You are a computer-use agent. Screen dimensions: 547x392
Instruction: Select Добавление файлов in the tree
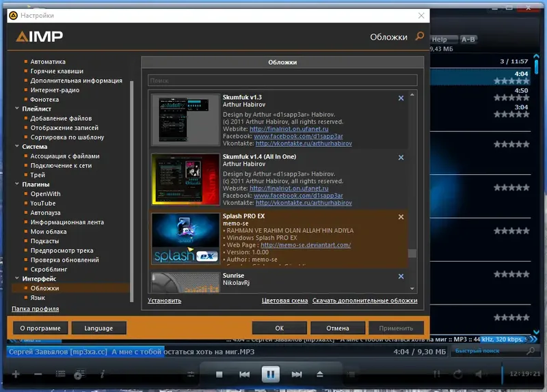tap(61, 118)
